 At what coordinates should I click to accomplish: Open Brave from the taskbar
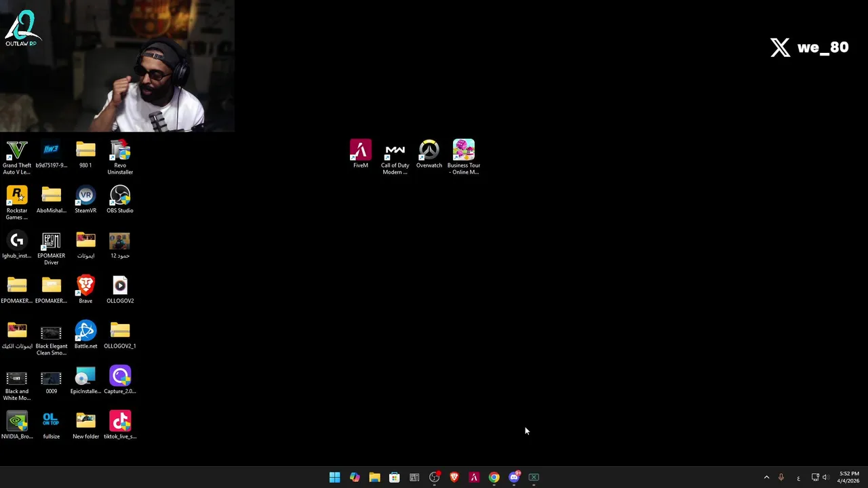click(454, 477)
